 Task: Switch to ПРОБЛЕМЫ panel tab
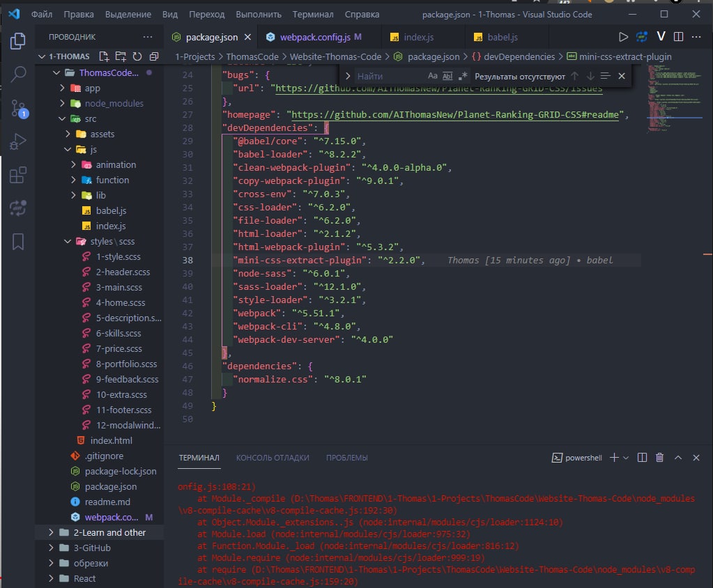tap(347, 458)
